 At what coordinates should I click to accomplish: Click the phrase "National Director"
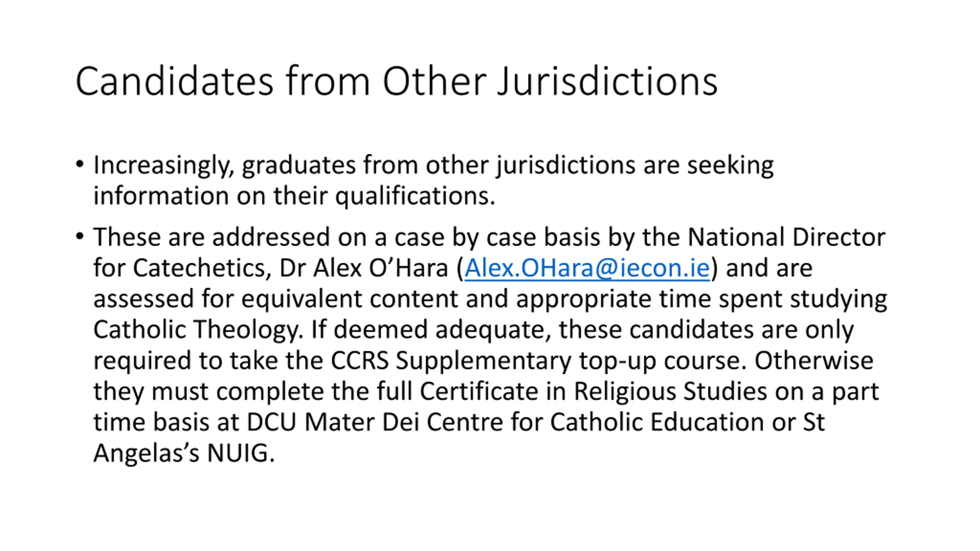pos(786,237)
